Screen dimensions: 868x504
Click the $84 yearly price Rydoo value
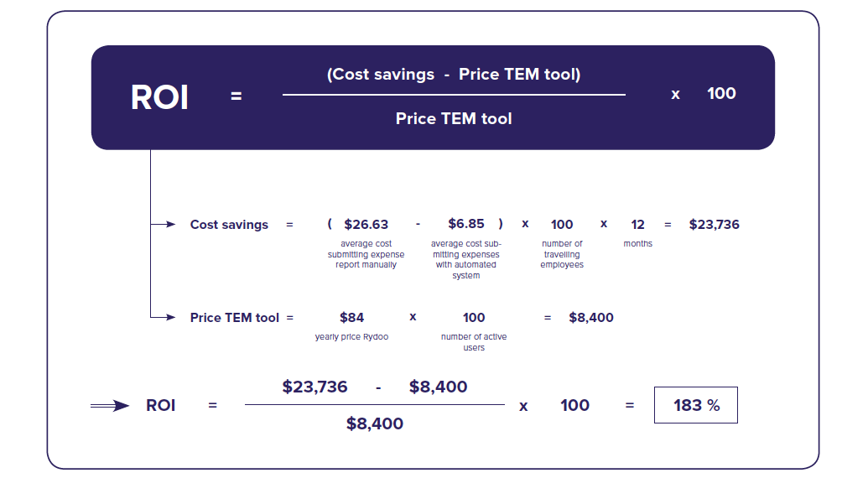[x=351, y=318]
